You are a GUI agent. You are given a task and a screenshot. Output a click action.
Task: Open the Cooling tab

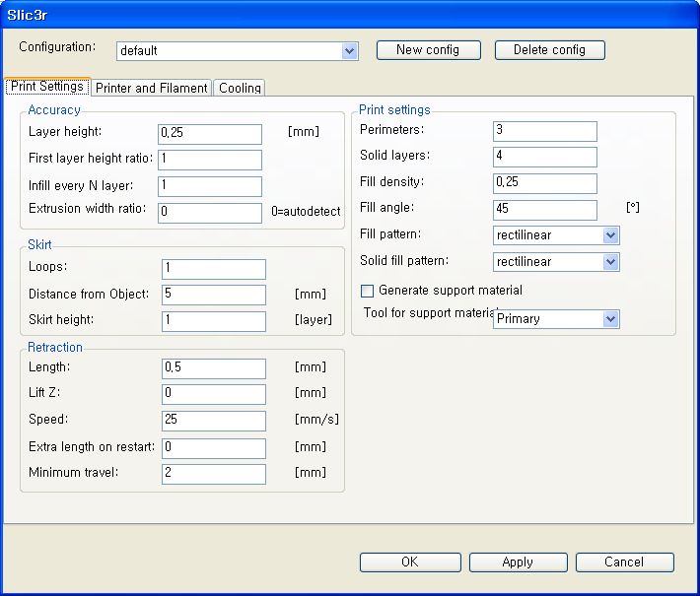click(x=240, y=88)
